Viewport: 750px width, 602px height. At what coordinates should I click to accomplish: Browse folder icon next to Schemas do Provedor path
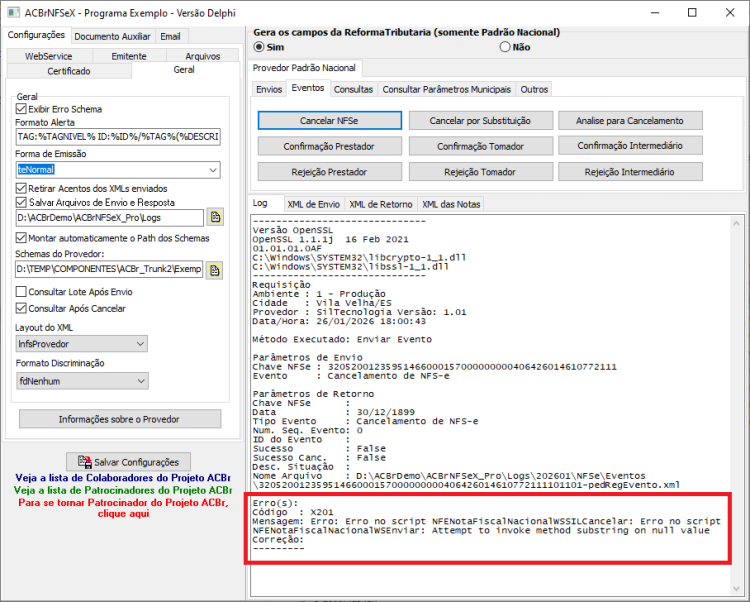[214, 270]
